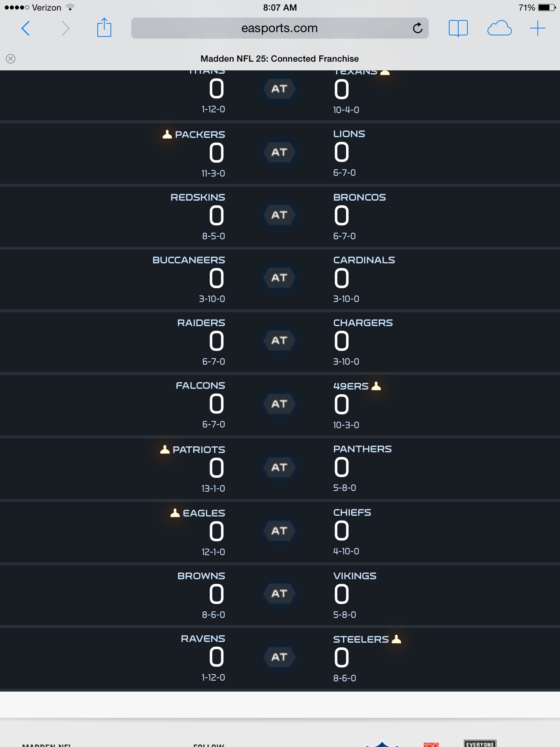Tap the Safari back arrow
The height and width of the screenshot is (747, 560).
click(26, 28)
